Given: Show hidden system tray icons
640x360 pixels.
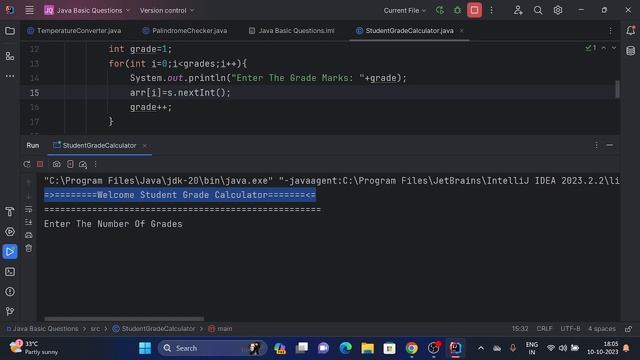Looking at the screenshot, I should (x=481, y=348).
